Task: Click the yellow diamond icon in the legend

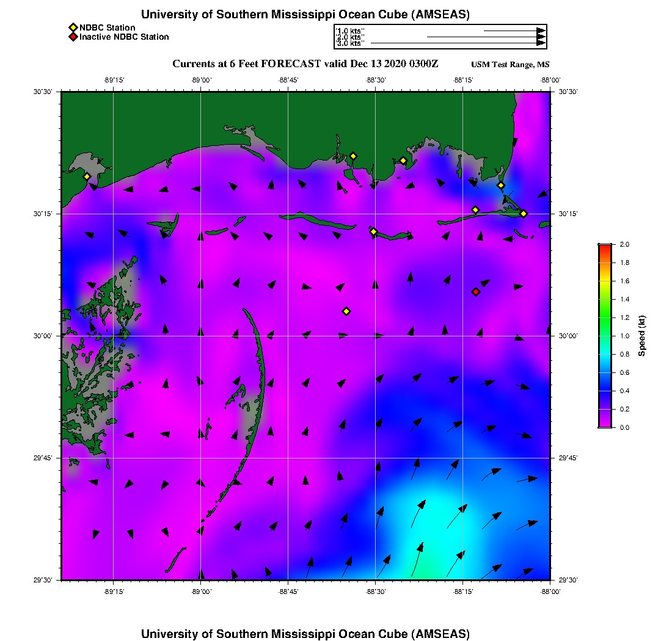Action: [73, 27]
